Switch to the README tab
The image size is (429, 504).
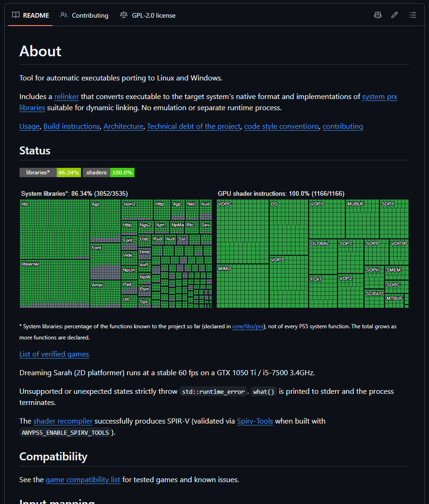[x=31, y=15]
